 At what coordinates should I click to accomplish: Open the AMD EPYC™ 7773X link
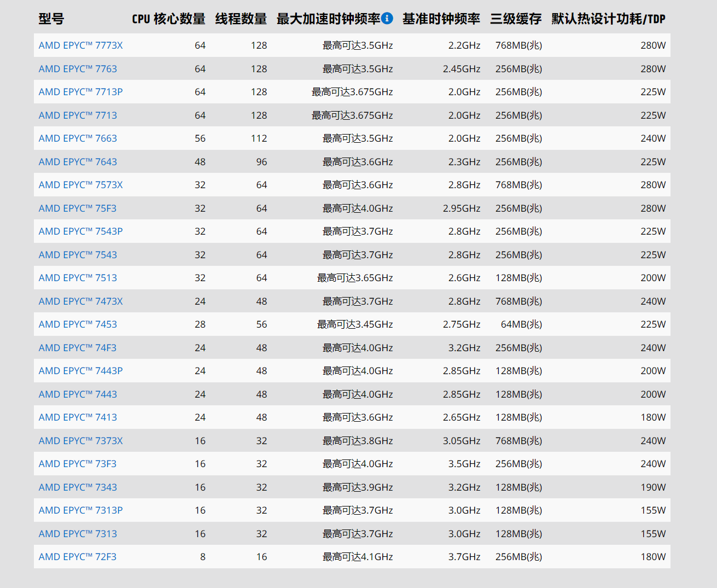81,45
